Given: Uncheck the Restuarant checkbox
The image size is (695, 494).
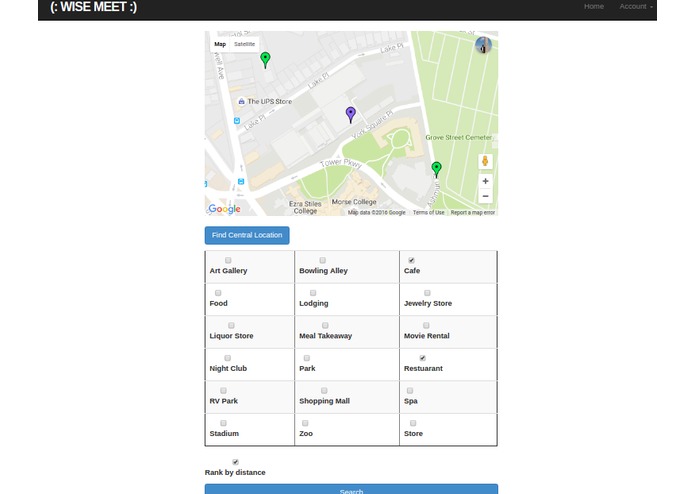Looking at the screenshot, I should [422, 358].
